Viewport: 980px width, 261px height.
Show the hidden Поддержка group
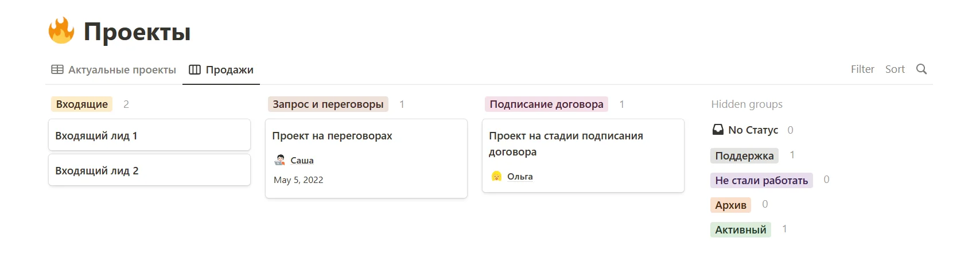744,155
